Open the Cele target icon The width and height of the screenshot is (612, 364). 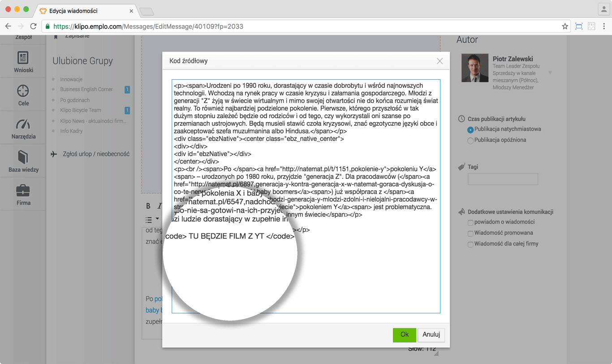[23, 91]
